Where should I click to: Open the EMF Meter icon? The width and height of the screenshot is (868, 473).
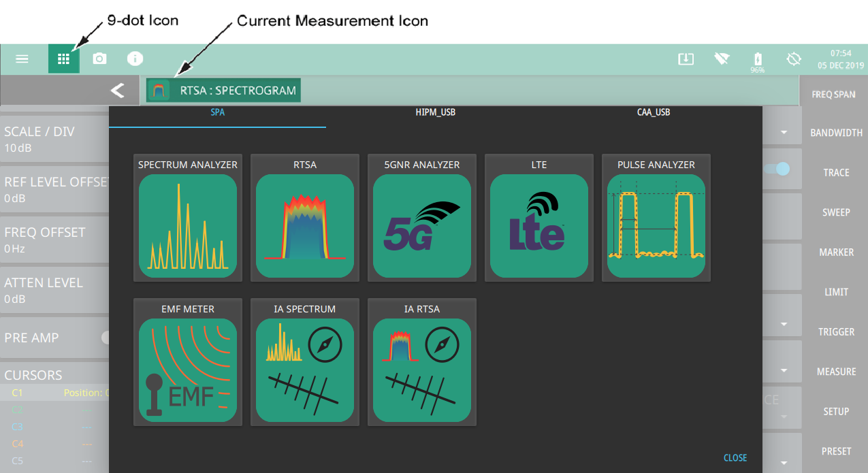point(188,370)
